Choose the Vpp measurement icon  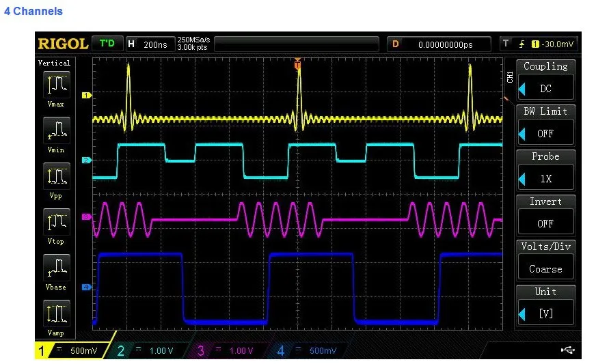click(x=57, y=176)
